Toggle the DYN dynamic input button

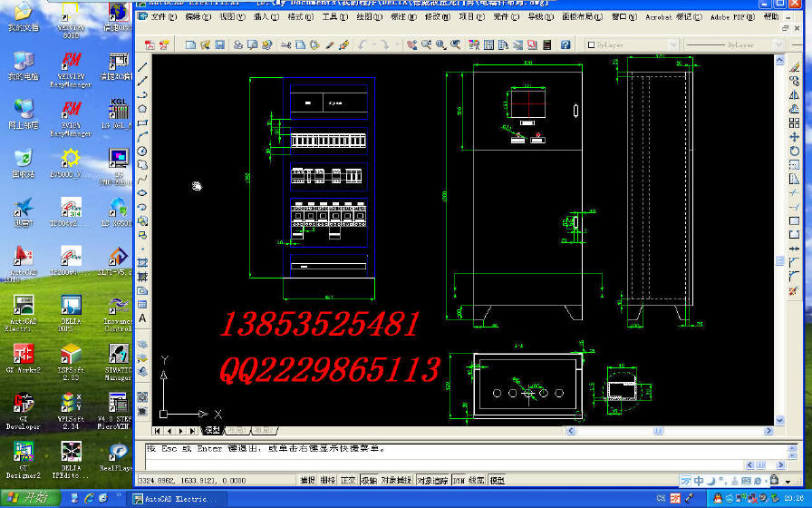coord(458,480)
